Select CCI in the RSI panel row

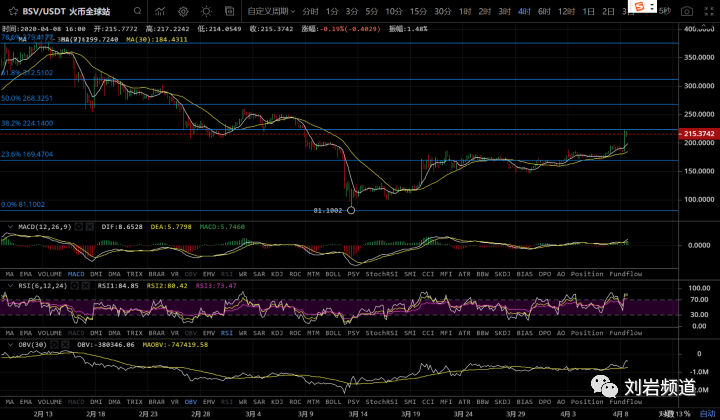[x=428, y=333]
